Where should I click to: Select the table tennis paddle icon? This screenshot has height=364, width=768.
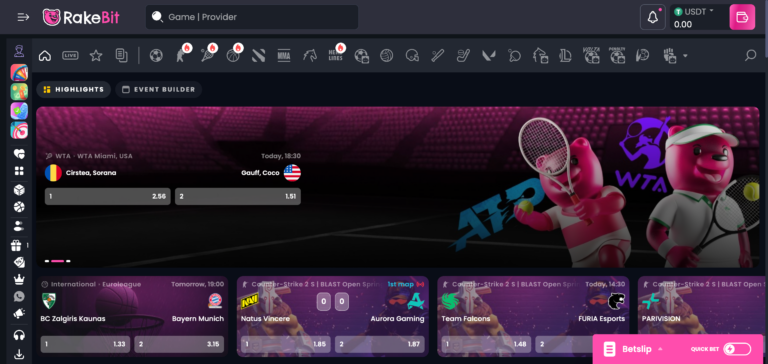(x=514, y=56)
